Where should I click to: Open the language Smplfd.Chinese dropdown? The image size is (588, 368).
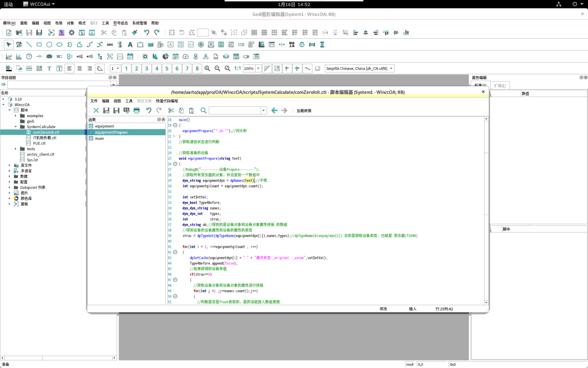click(360, 68)
